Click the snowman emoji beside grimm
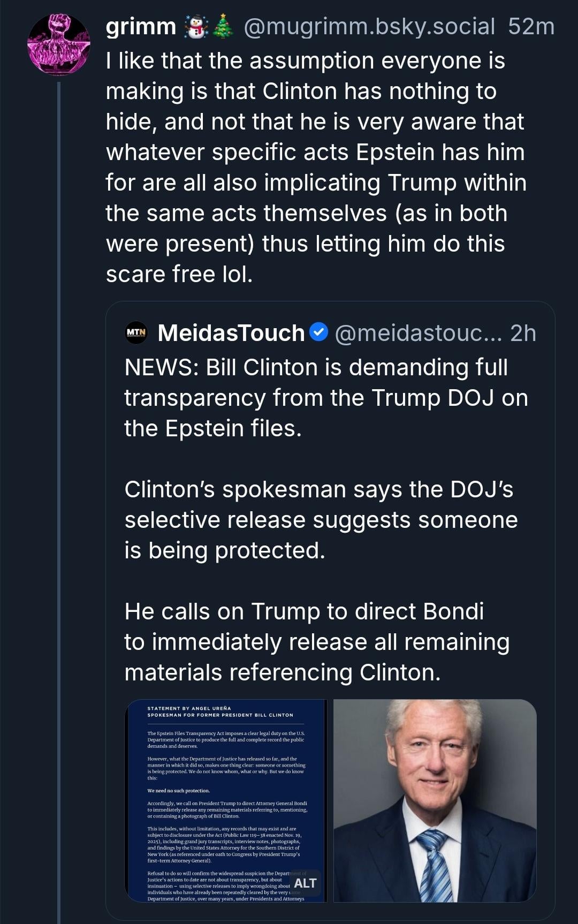Screen dimensions: 578x924 (x=195, y=27)
